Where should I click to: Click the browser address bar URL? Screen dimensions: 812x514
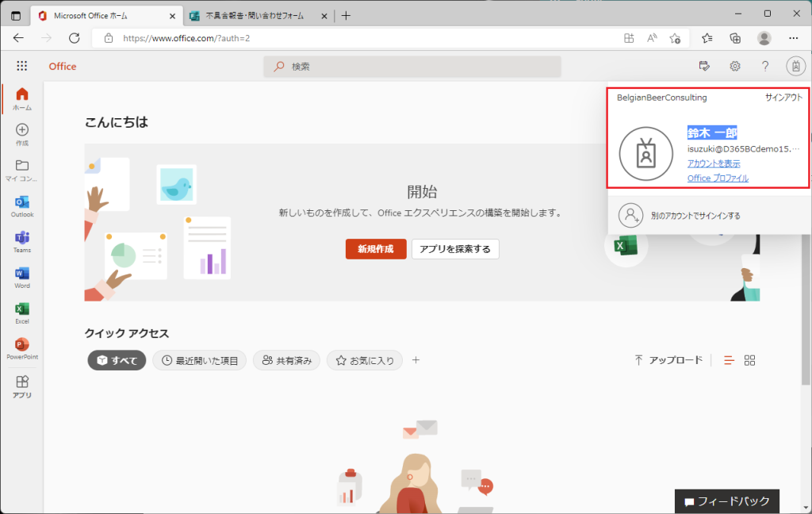[x=186, y=38]
